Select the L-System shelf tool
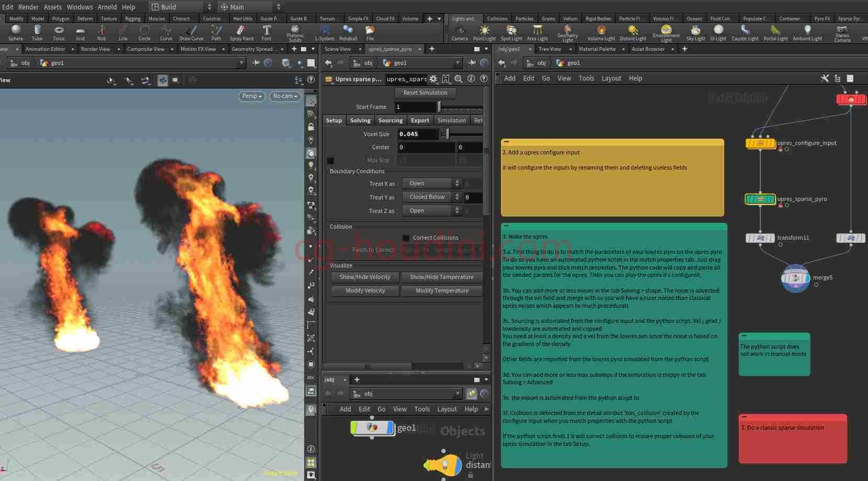This screenshot has width=868, height=481. 325,33
